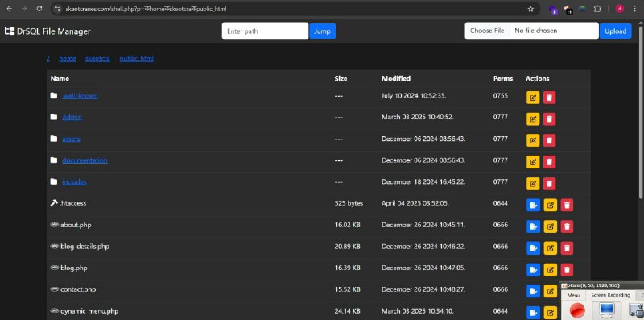
Task: Click the Upload button
Action: [x=615, y=31]
